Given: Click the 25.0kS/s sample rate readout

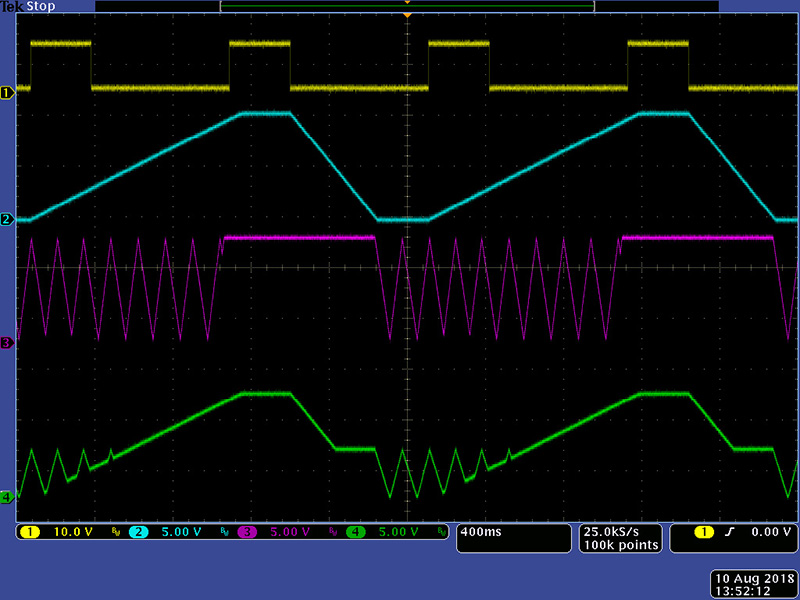Looking at the screenshot, I should coord(611,532).
